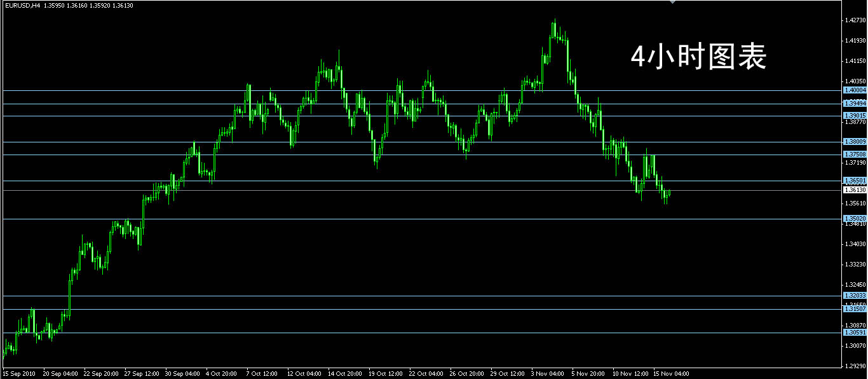This screenshot has width=868, height=379.
Task: Select the 1.32033 horizontal line price label
Action: coord(855,295)
